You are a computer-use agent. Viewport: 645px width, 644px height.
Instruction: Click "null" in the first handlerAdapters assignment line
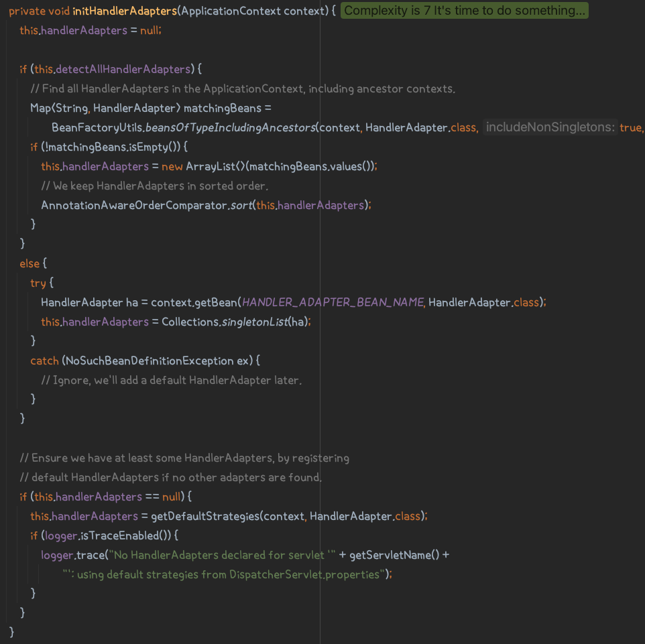click(150, 30)
